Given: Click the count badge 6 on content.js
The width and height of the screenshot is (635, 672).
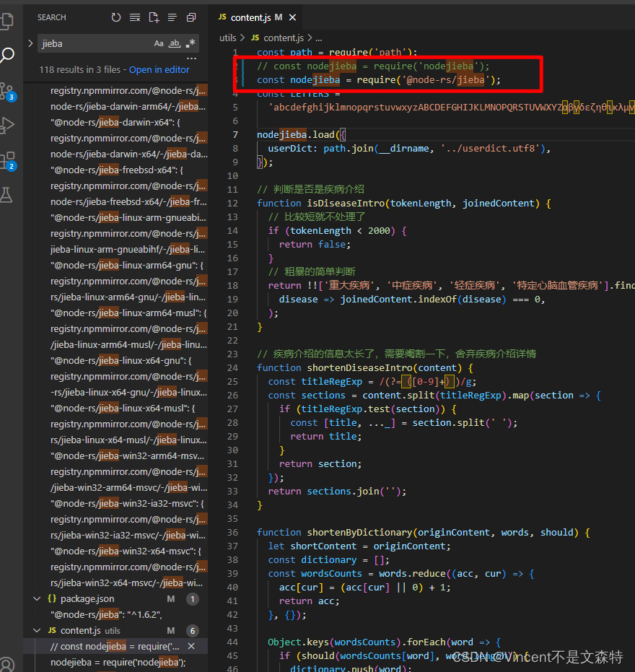Looking at the screenshot, I should (193, 630).
